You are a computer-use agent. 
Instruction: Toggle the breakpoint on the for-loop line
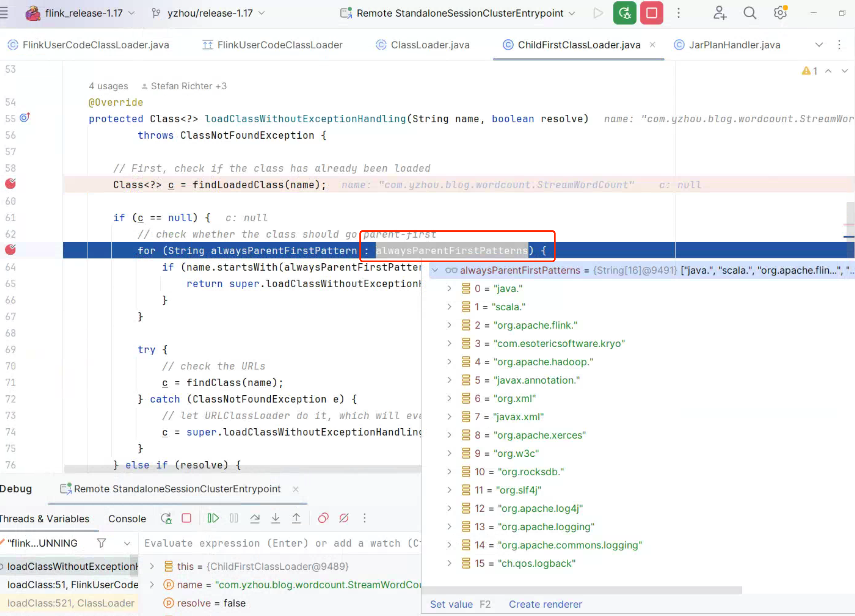point(11,250)
